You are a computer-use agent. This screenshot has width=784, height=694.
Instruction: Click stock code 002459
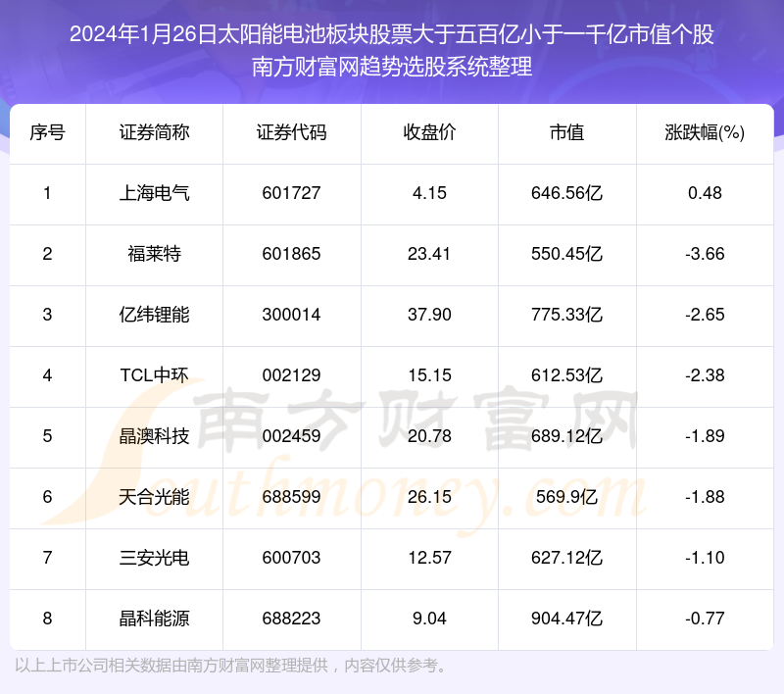[291, 436]
